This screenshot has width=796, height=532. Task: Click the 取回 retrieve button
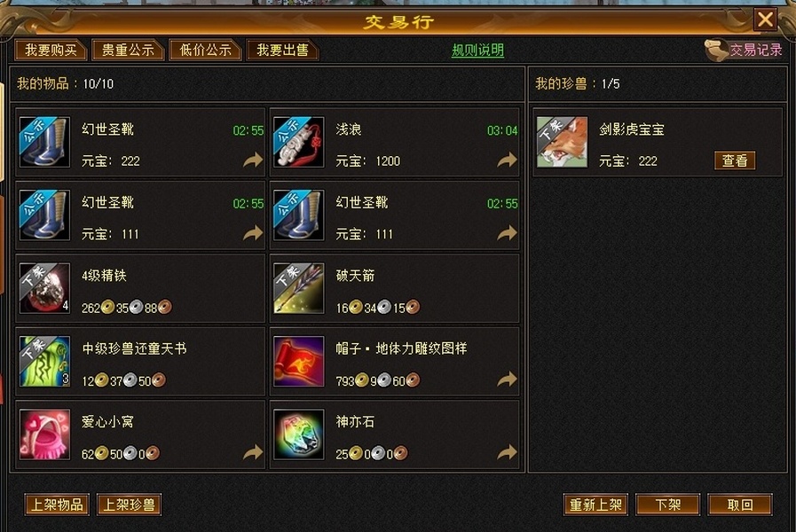tap(740, 505)
